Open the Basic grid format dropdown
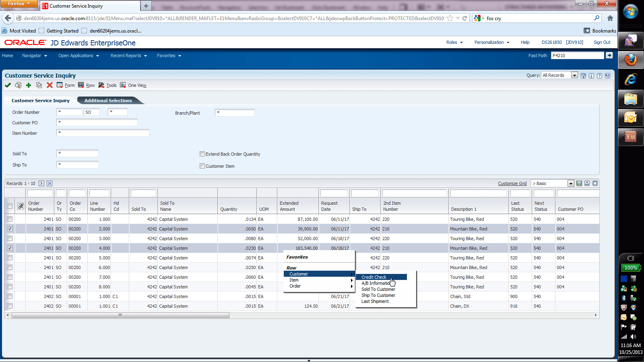Viewport: 644px width, 362px height. 571,183
